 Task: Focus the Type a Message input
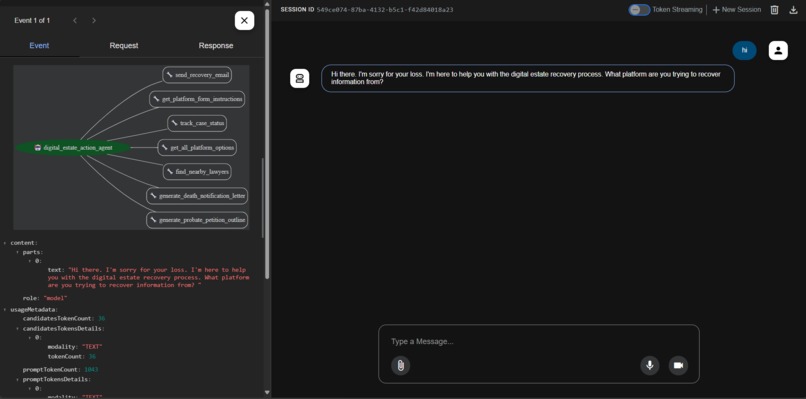click(539, 341)
